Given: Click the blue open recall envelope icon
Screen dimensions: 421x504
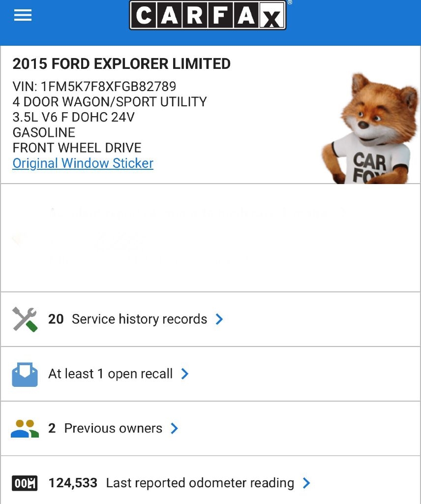Looking at the screenshot, I should point(25,374).
